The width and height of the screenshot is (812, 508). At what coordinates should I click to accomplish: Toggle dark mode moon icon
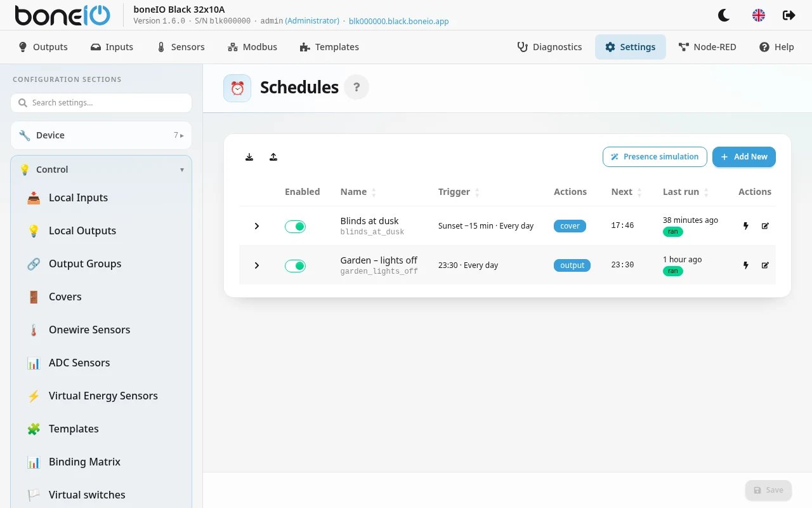coord(724,15)
